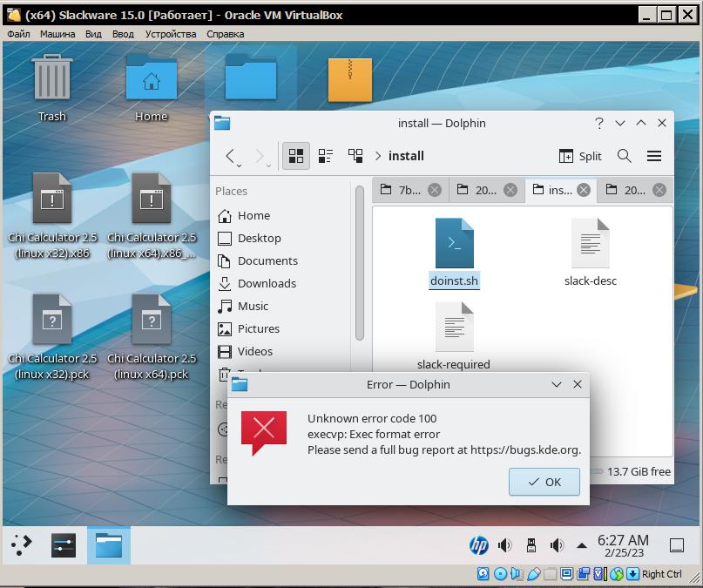
Task: Click the Places panel scrollbar
Action: tap(360, 263)
